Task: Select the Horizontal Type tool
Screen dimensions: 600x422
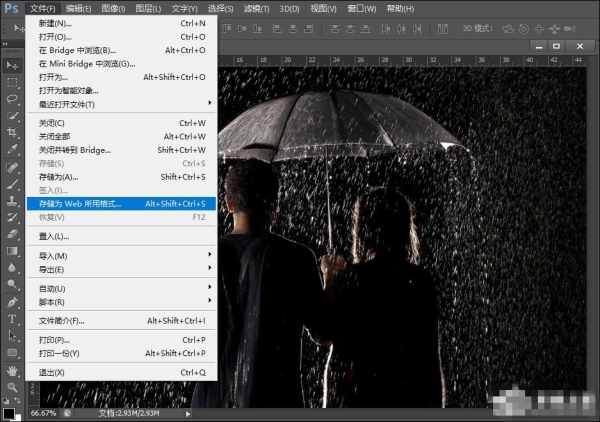Action: pos(12,319)
